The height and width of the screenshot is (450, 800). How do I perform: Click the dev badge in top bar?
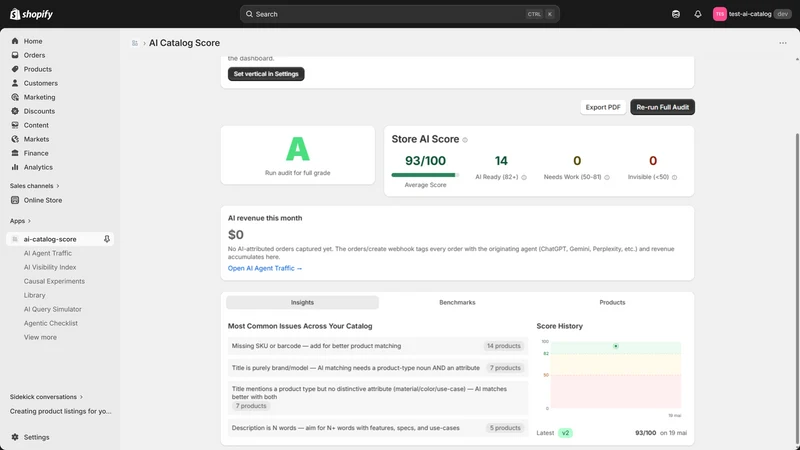tap(782, 14)
